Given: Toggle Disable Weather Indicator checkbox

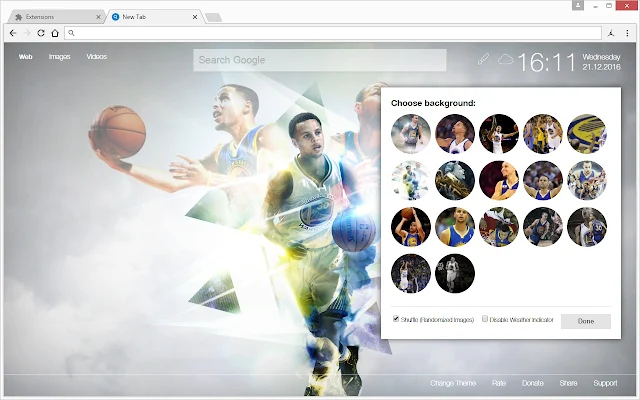Looking at the screenshot, I should pos(485,318).
